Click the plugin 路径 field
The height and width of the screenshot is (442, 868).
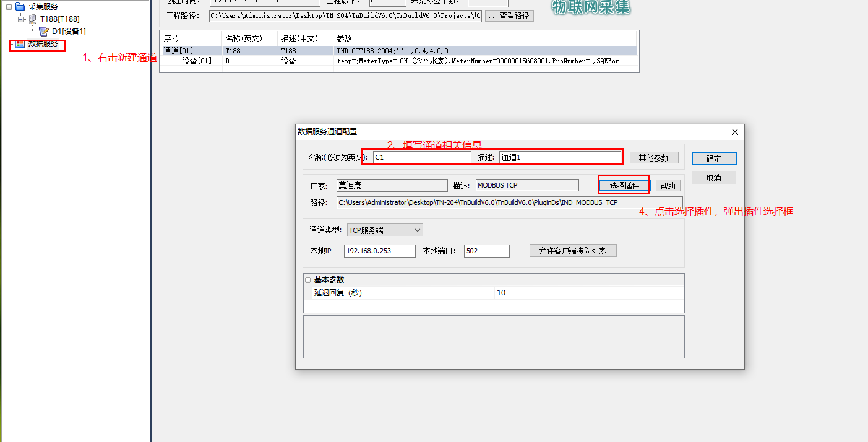pyautogui.click(x=509, y=202)
